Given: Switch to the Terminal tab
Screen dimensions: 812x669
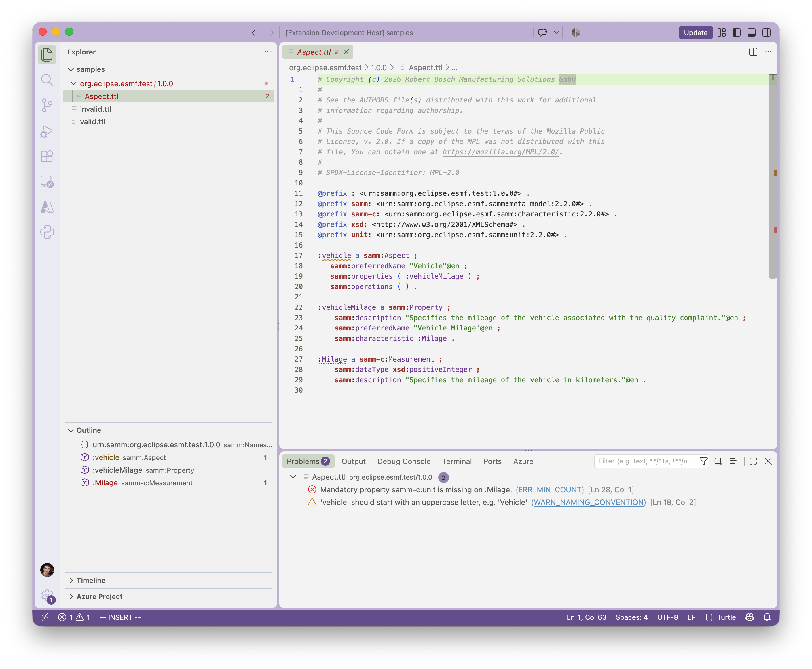Looking at the screenshot, I should tap(457, 461).
